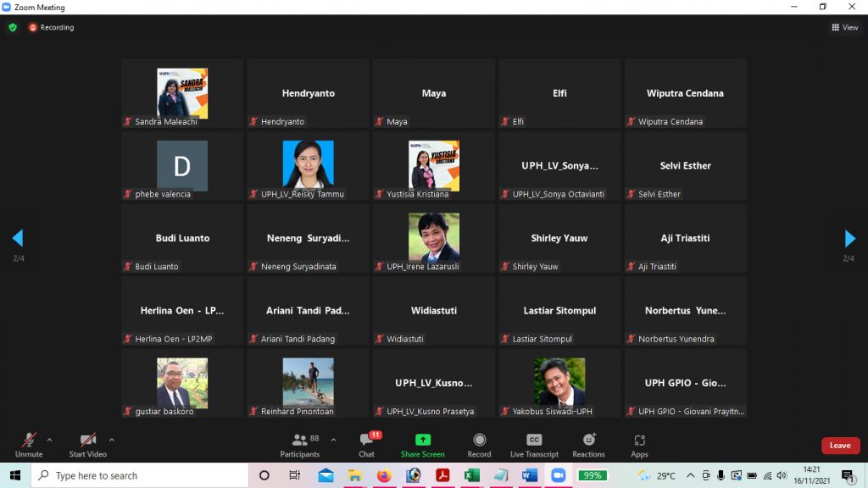Open Excel from the Windows taskbar
This screenshot has width=868, height=488.
(x=471, y=475)
